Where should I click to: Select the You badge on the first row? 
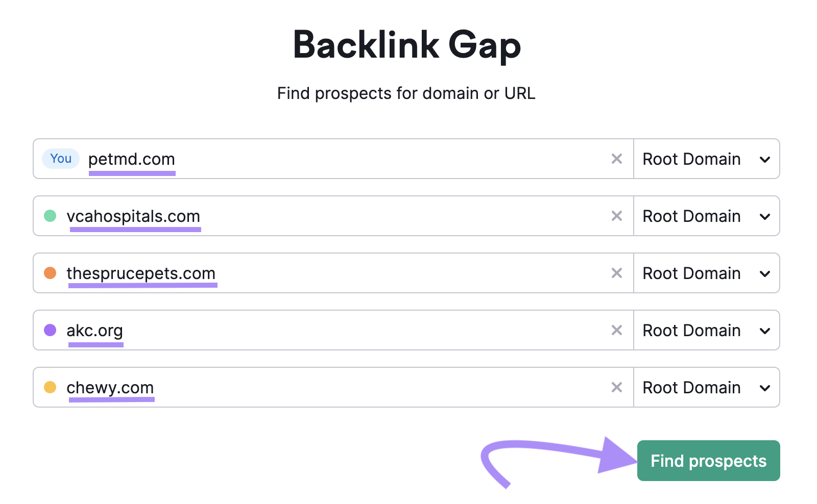point(60,159)
